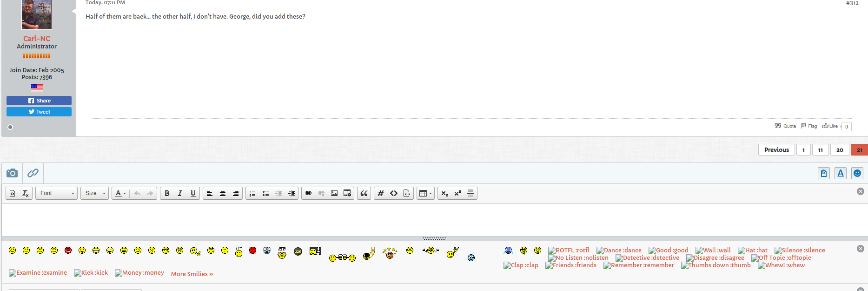
Task: Close the smilies panel
Action: 861,249
